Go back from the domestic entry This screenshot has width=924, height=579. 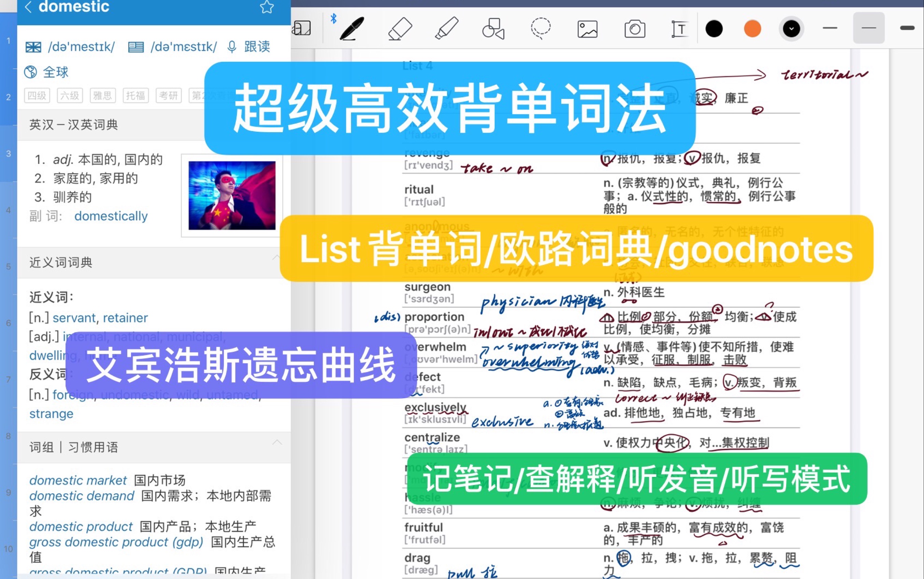tap(28, 6)
